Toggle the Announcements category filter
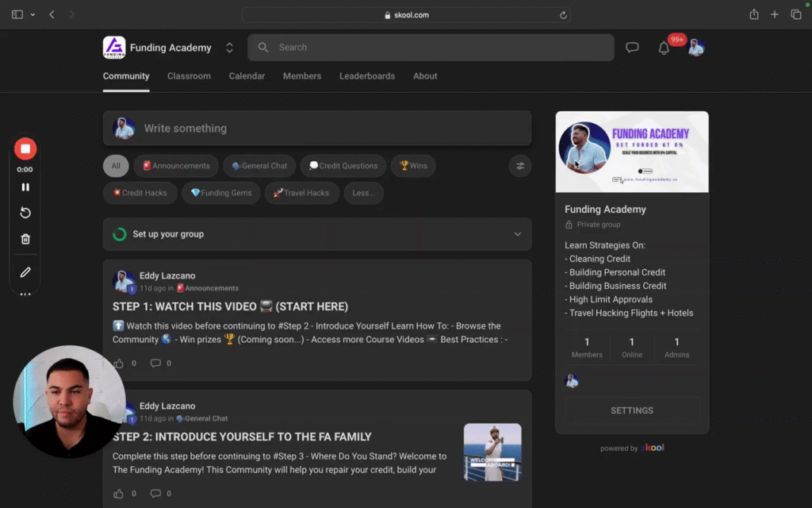Viewport: 812px width, 508px height. [175, 166]
